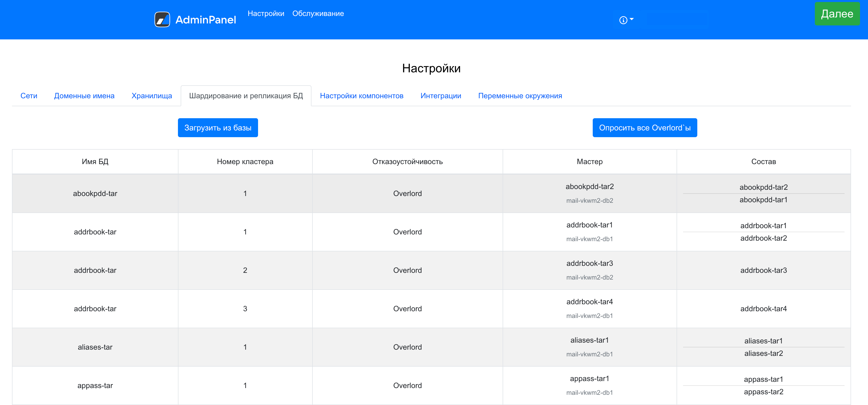The width and height of the screenshot is (868, 405).
Task: Select Шардирование и репликация БД tab
Action: coord(246,96)
